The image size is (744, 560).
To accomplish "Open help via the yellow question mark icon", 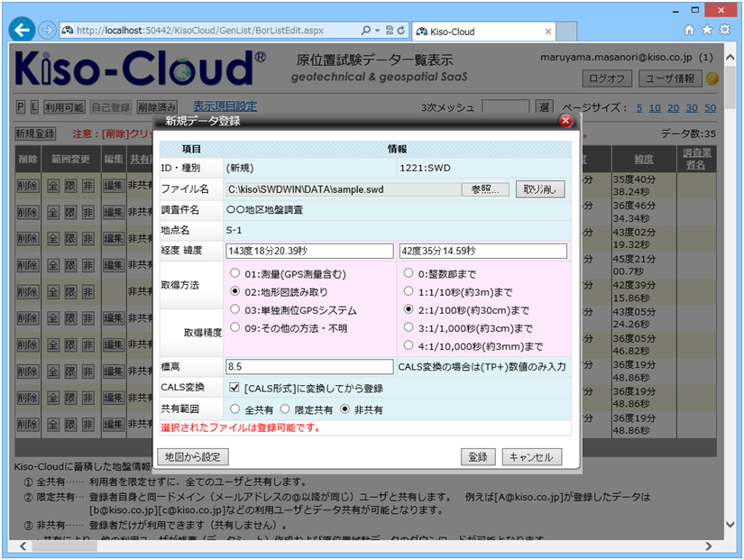I will tap(712, 79).
